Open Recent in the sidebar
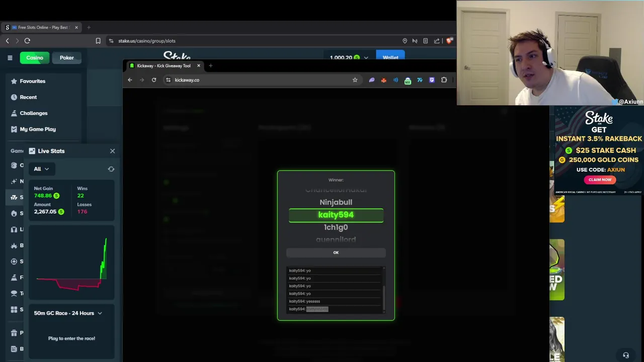The width and height of the screenshot is (644, 362). tap(28, 97)
